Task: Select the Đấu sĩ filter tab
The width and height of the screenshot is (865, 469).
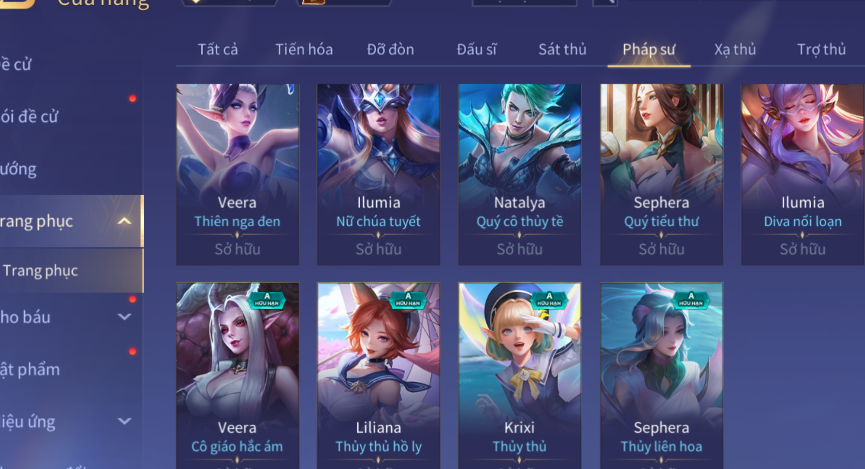Action: point(477,50)
